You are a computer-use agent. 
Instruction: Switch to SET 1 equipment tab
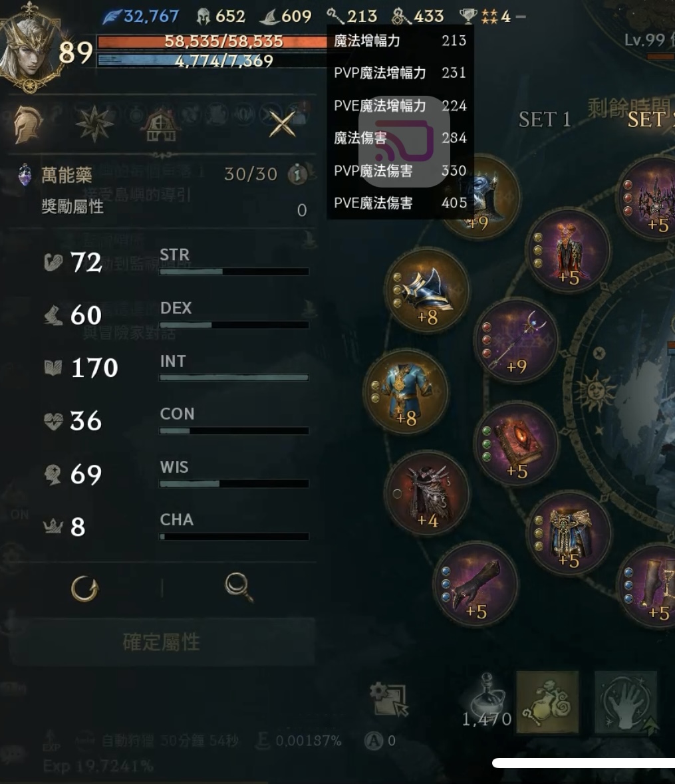pos(545,120)
